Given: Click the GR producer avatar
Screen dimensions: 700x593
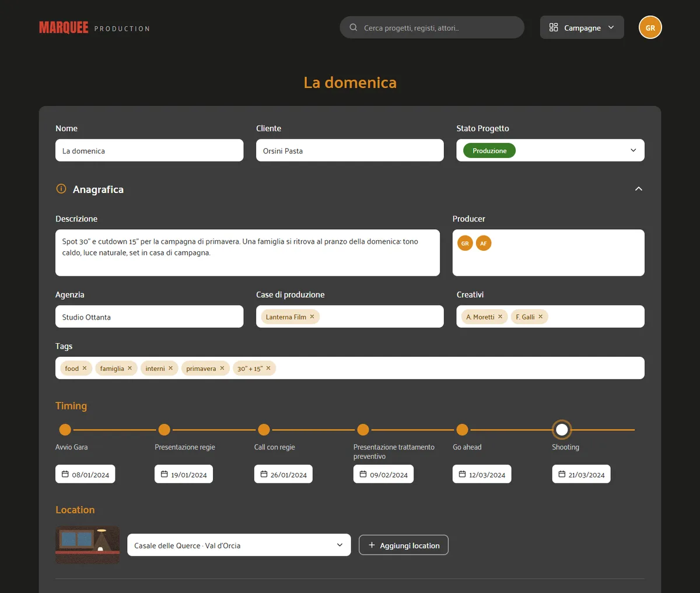Looking at the screenshot, I should (465, 243).
